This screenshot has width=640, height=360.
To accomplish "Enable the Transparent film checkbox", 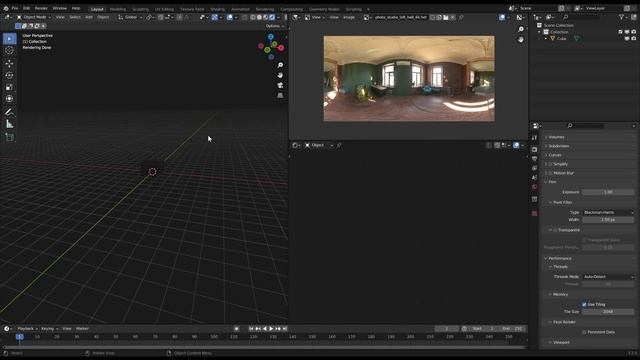I will click(555, 230).
